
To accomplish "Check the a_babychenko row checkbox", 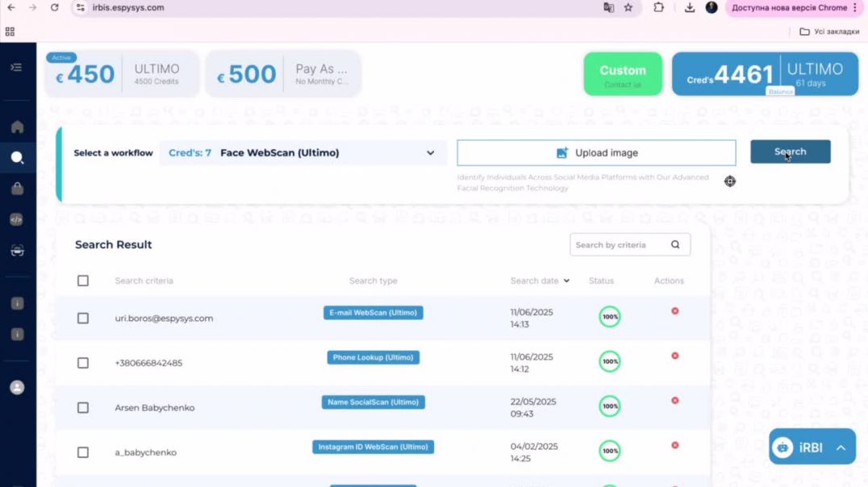I will [x=83, y=452].
